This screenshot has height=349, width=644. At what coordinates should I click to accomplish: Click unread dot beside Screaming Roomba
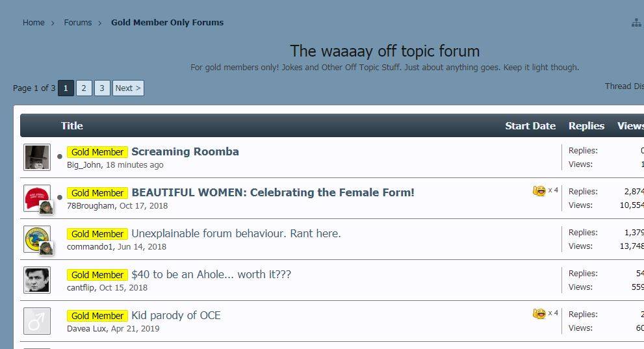tap(60, 157)
